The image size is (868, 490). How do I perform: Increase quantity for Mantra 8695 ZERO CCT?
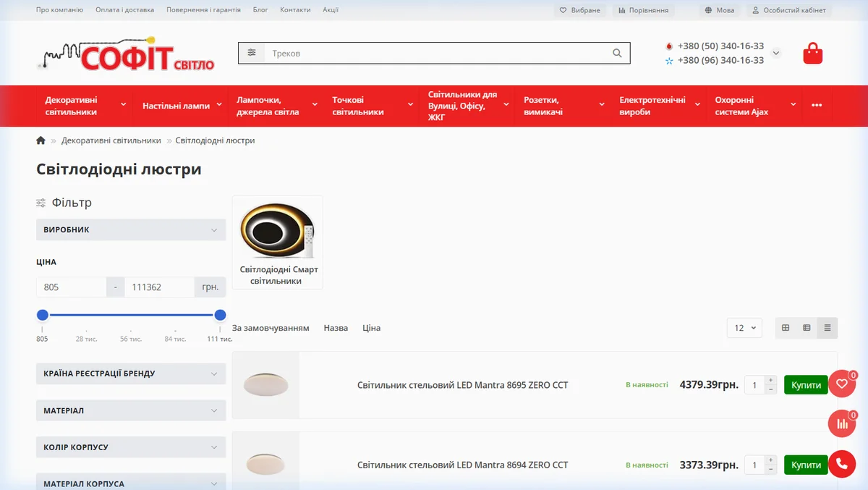pyautogui.click(x=770, y=380)
